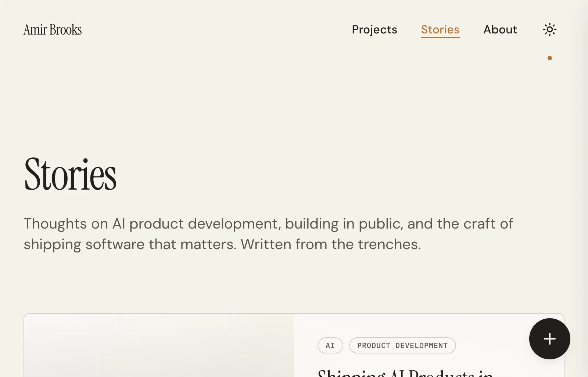The height and width of the screenshot is (377, 588).
Task: Click the large Stories page heading
Action: point(70,174)
